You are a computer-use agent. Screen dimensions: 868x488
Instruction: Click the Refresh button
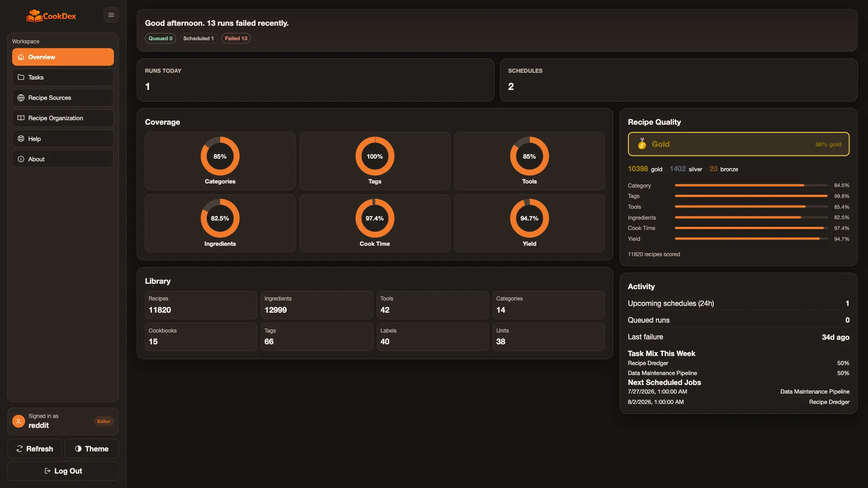tap(34, 449)
